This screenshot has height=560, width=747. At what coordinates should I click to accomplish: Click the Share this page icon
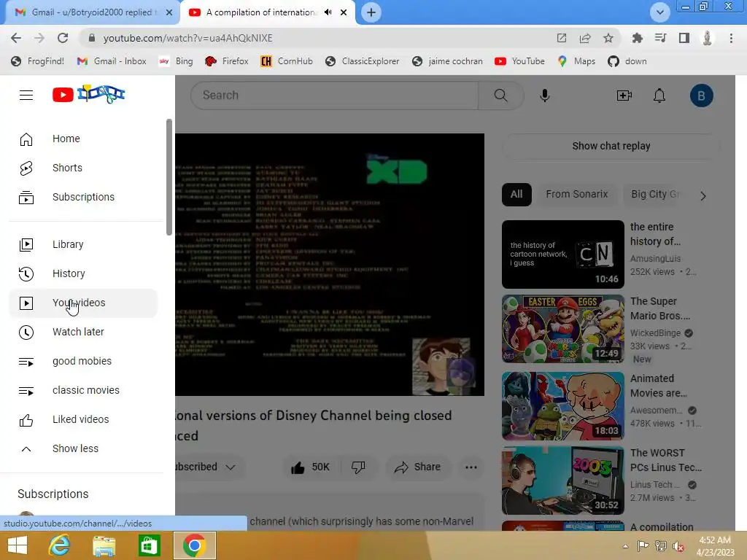click(585, 38)
